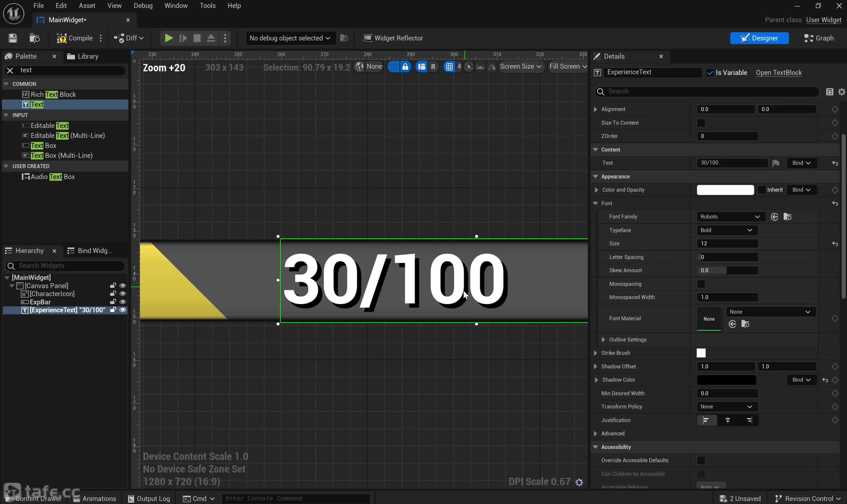Collapse the Appearance section
The width and height of the screenshot is (847, 504).
pos(595,177)
